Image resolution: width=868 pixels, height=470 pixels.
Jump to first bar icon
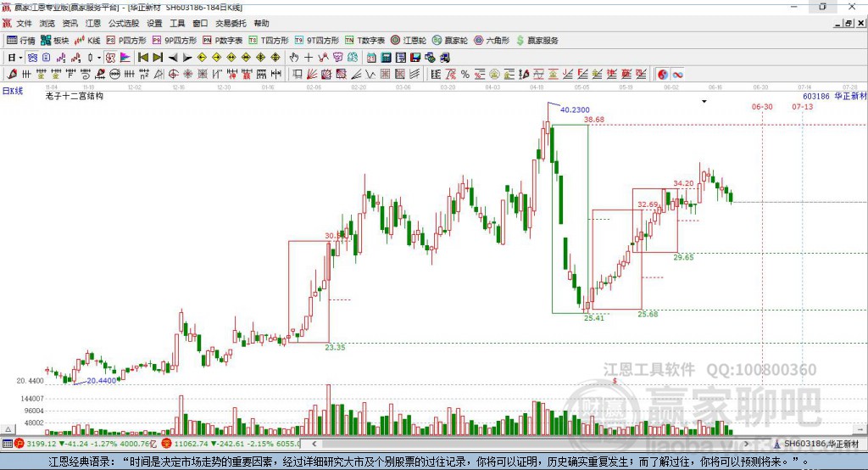tap(142, 57)
